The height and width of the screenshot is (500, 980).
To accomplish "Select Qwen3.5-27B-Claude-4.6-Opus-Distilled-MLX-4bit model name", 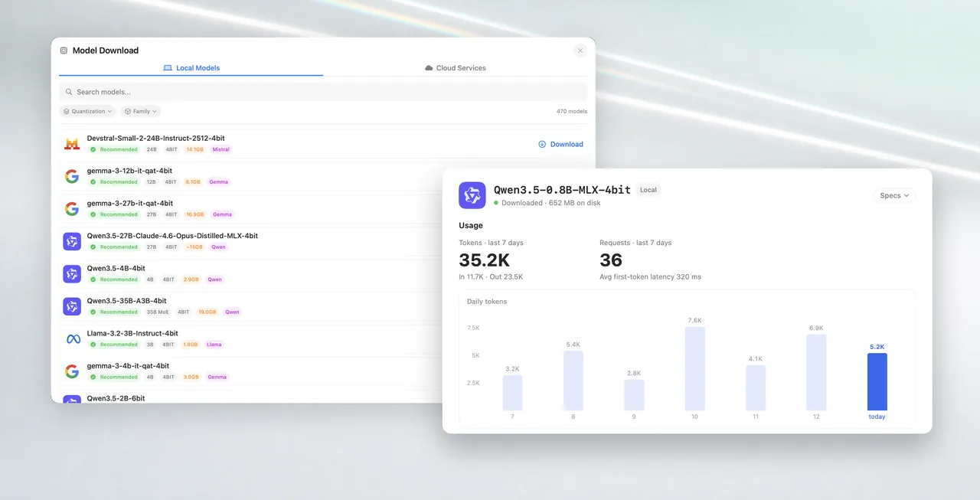I will click(172, 236).
